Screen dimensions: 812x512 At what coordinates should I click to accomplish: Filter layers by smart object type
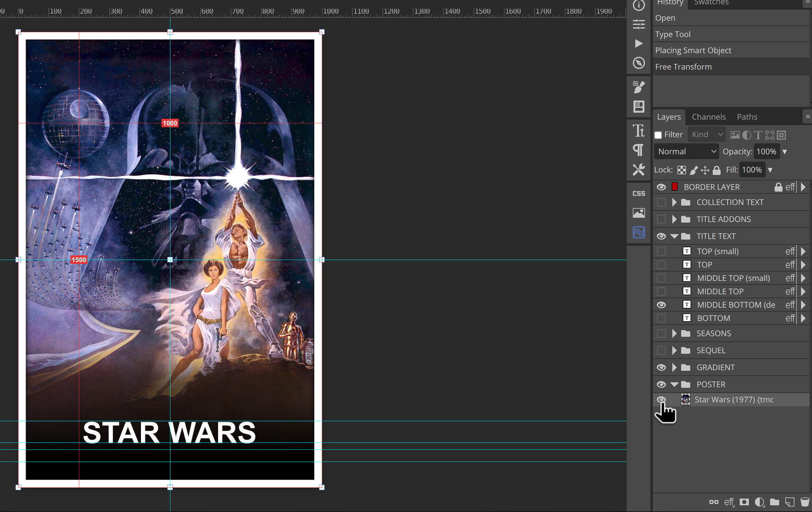[x=782, y=135]
